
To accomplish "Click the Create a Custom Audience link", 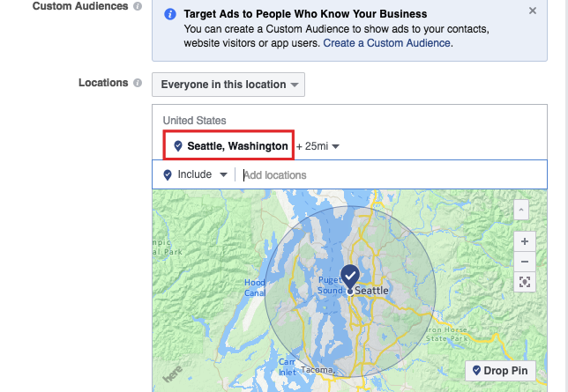I will click(x=386, y=43).
